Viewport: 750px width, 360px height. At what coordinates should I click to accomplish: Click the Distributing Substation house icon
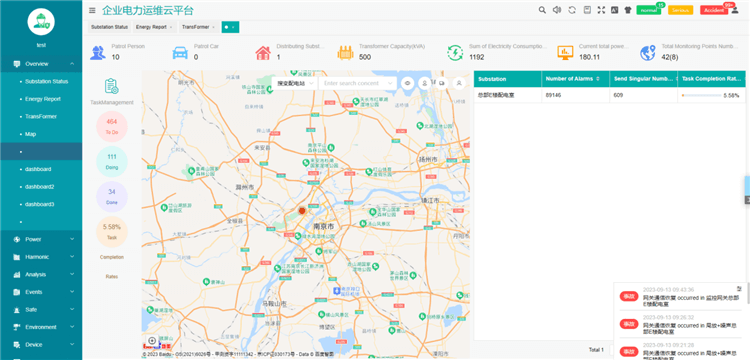coord(263,52)
